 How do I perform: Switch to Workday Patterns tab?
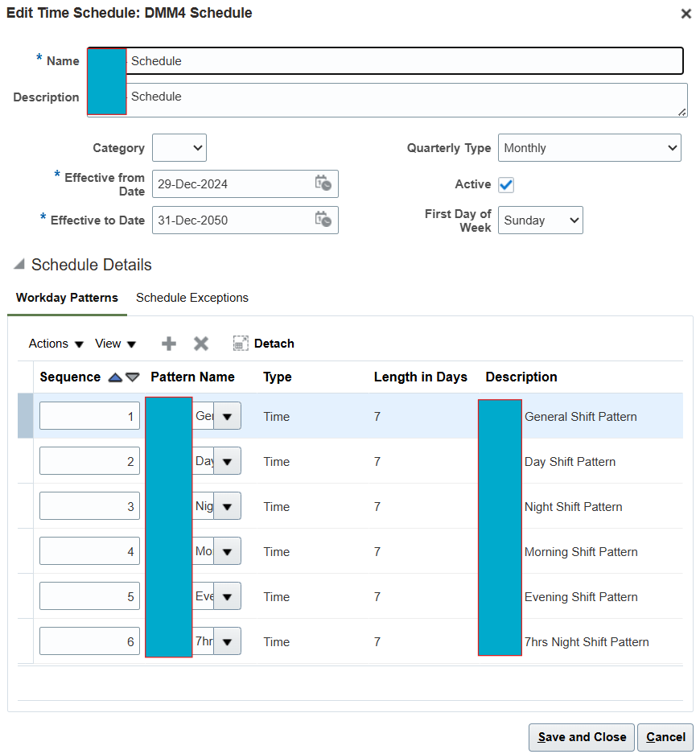pos(67,298)
